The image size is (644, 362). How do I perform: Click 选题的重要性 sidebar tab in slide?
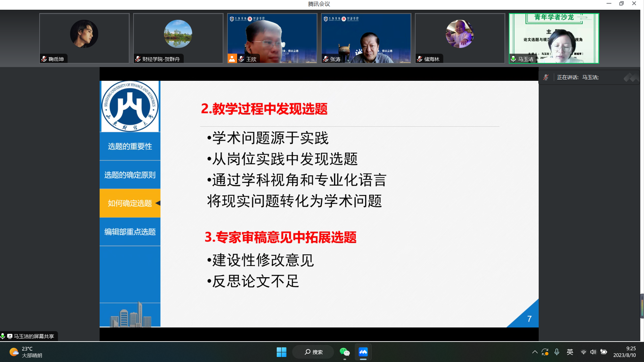pos(130,146)
